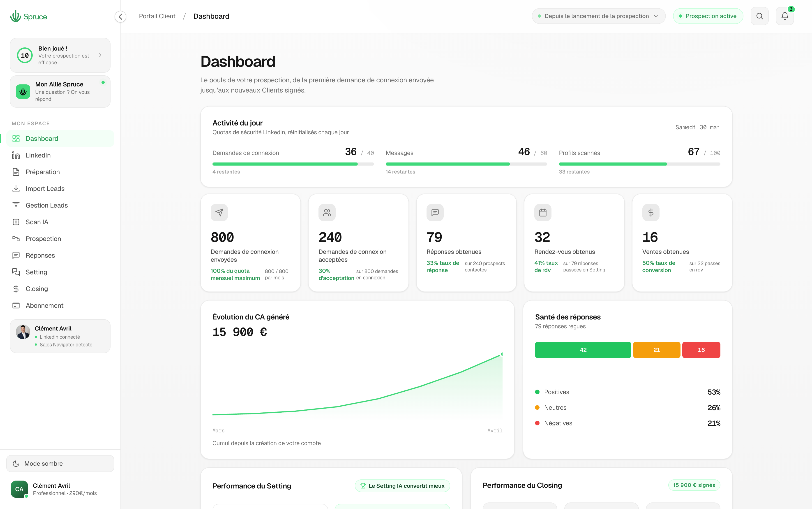Screen dimensions: 812x509
Task: Click the Gestion Leads filter icon
Action: (x=16, y=205)
